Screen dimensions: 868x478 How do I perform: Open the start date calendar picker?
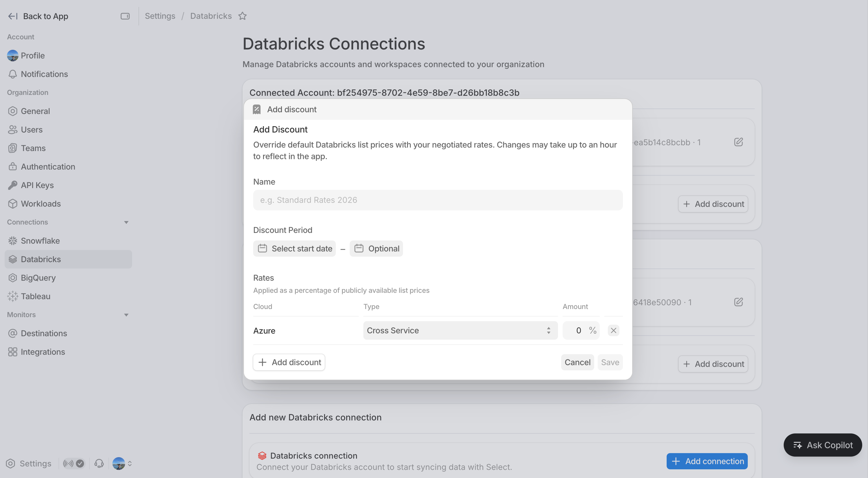294,249
